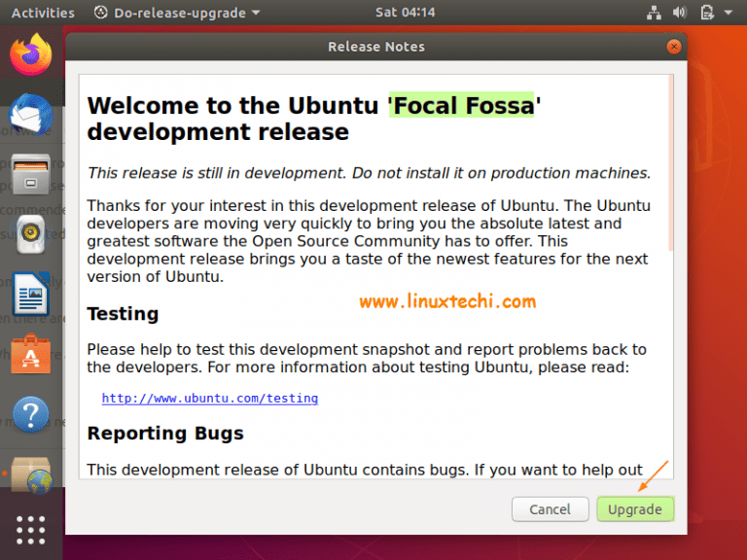This screenshot has height=560, width=747.
Task: Open Ubuntu Software store icon
Action: (x=30, y=356)
